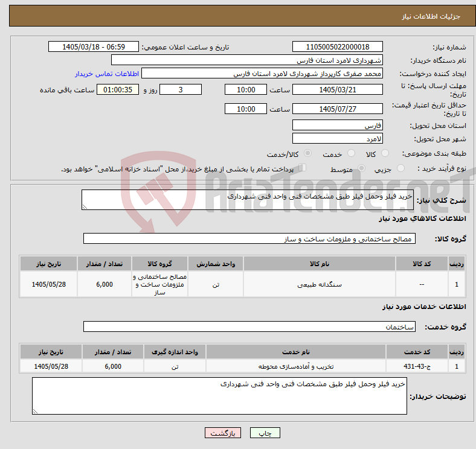
Task: Click the واحد شمارش column header
Action: pos(216,264)
